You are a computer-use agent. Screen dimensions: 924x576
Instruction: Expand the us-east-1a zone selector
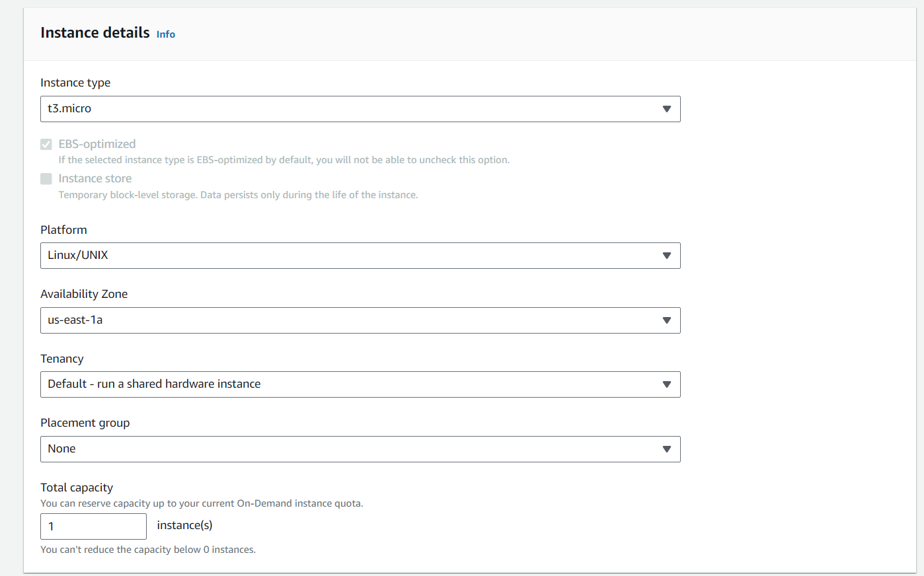coord(350,320)
